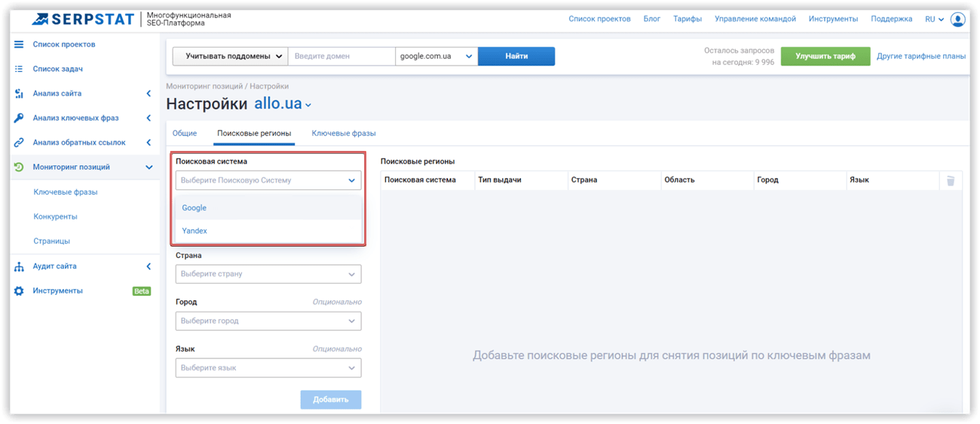This screenshot has height=424, width=980.
Task: Focus the Введите домен input field
Action: [341, 56]
